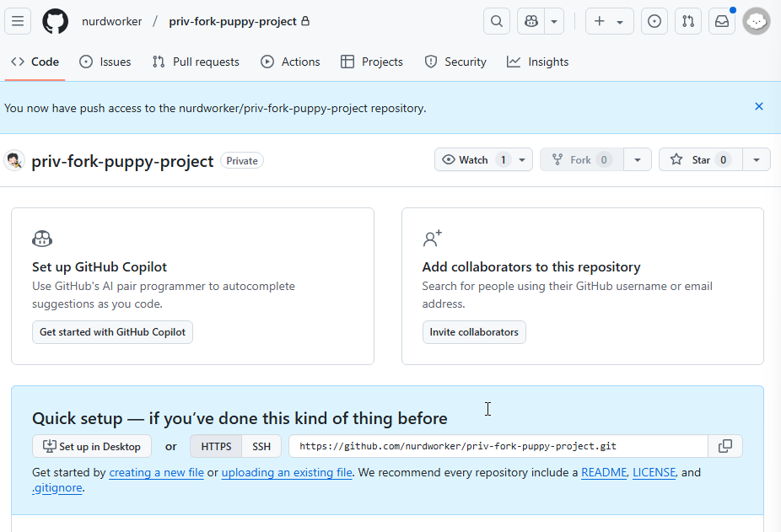Expand the Fork options dropdown arrow
Viewport: 781px width, 532px height.
(637, 160)
